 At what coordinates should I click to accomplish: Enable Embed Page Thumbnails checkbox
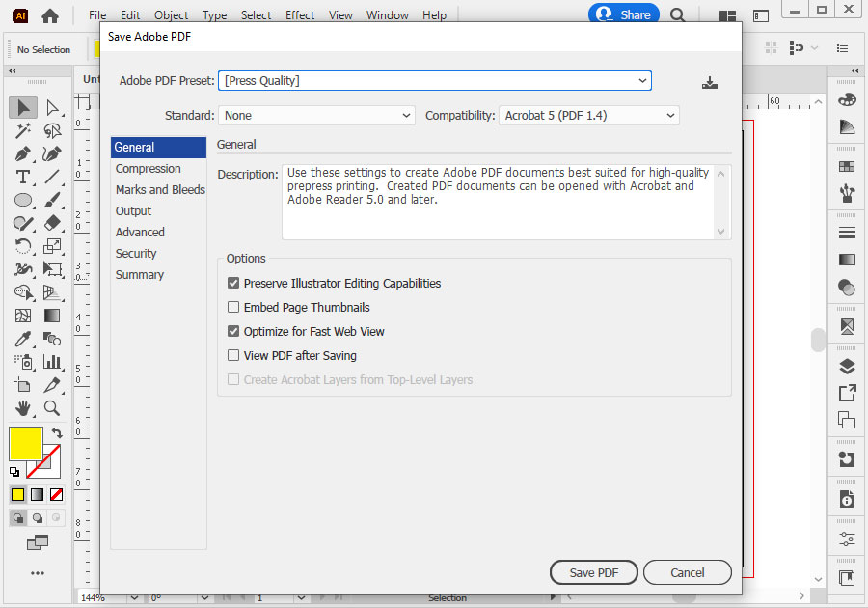click(233, 307)
